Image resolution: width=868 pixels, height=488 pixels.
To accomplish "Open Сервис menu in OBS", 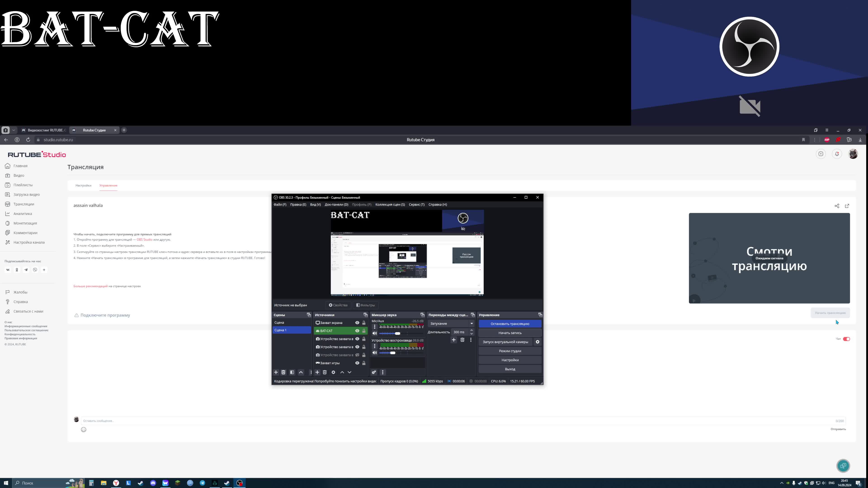I will [416, 204].
